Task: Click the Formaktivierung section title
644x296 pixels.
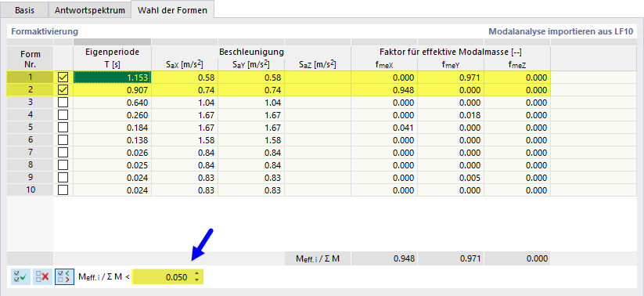Action: (45, 31)
